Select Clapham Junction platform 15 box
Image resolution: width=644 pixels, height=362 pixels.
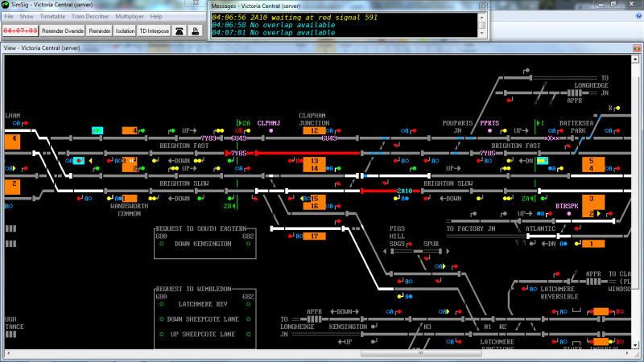click(315, 199)
